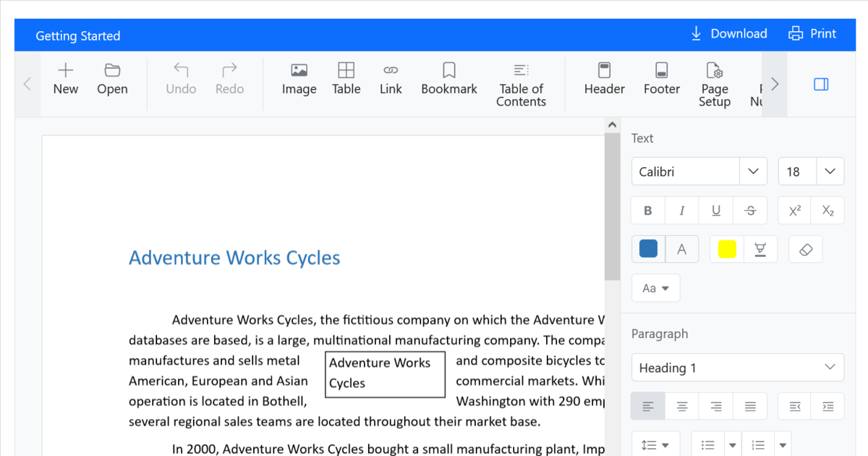The width and height of the screenshot is (868, 456).
Task: Click the blue font color swatch
Action: (x=649, y=249)
